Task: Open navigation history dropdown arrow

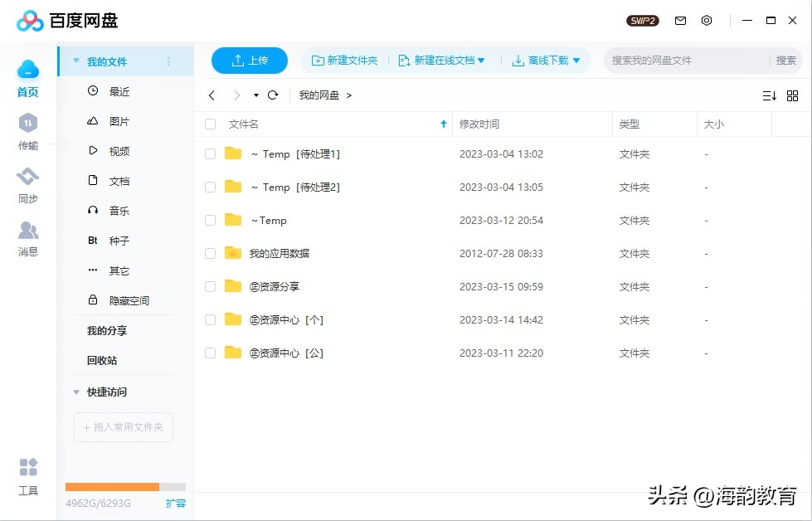Action: pos(255,95)
